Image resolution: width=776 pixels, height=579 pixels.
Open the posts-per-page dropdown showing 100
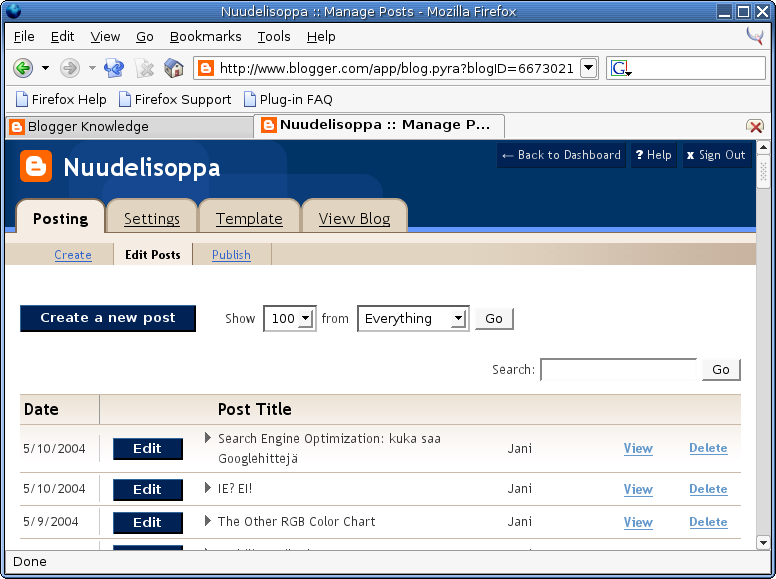click(289, 318)
